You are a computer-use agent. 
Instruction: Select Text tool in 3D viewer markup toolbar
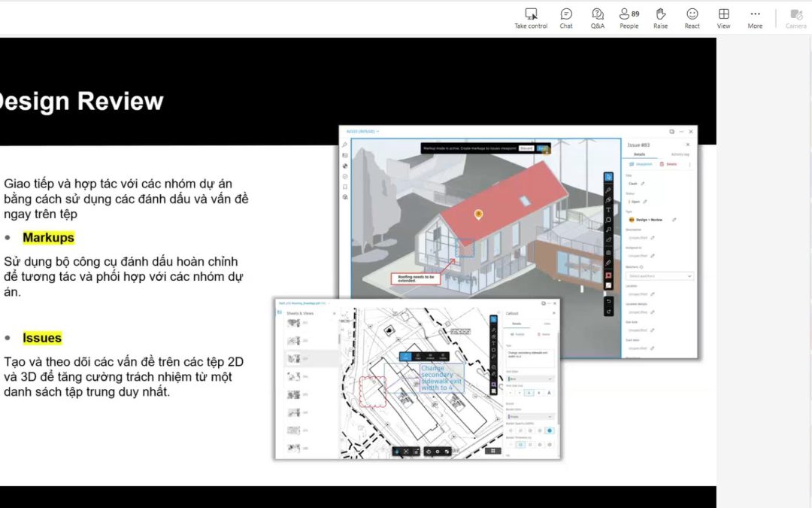click(608, 210)
